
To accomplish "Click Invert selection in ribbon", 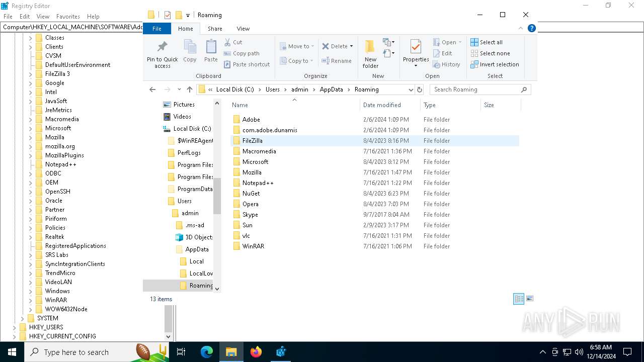I will (x=495, y=64).
